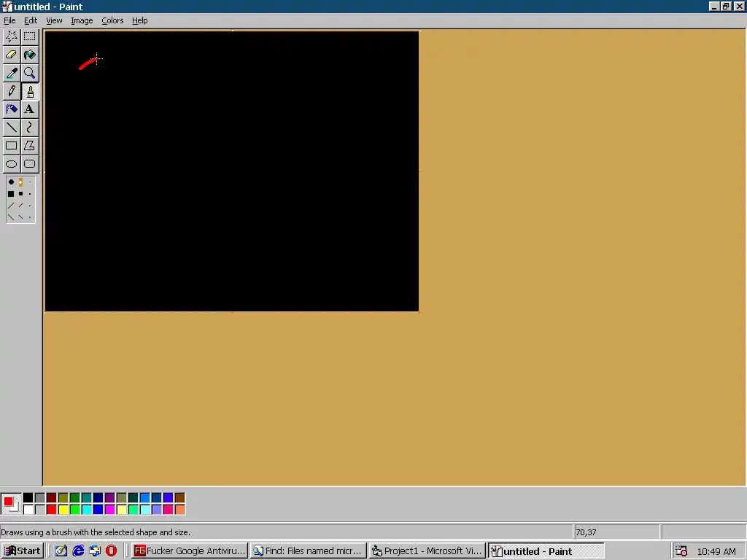Click the Start button

click(x=23, y=551)
